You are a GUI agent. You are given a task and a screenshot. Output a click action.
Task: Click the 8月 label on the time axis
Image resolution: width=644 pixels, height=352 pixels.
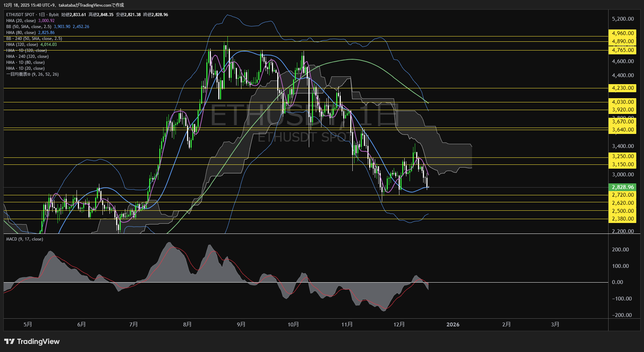click(x=187, y=325)
